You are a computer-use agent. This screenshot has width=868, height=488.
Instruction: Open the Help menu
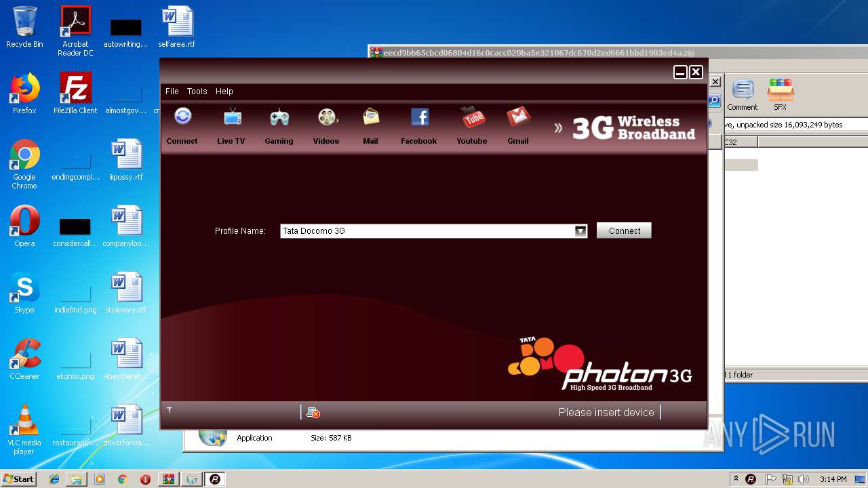point(224,91)
